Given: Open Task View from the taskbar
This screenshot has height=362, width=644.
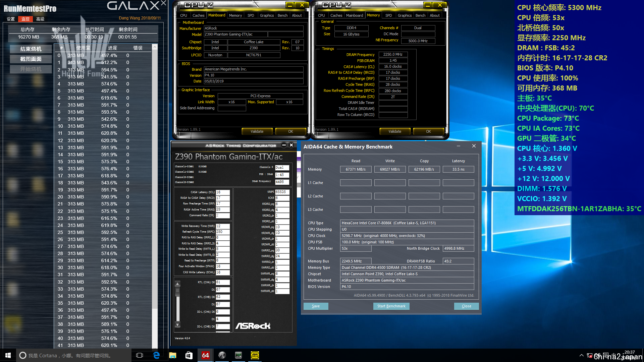Looking at the screenshot, I should tap(140, 355).
